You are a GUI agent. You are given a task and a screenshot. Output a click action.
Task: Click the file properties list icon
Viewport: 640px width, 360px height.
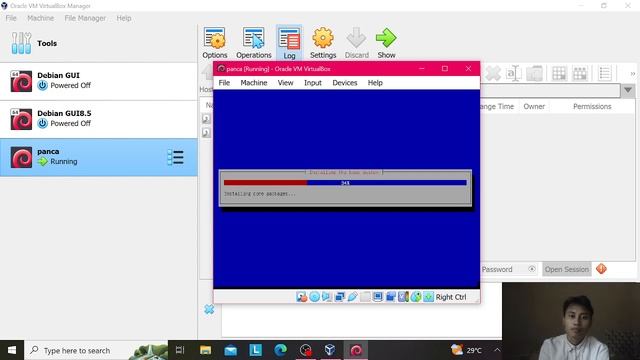604,73
